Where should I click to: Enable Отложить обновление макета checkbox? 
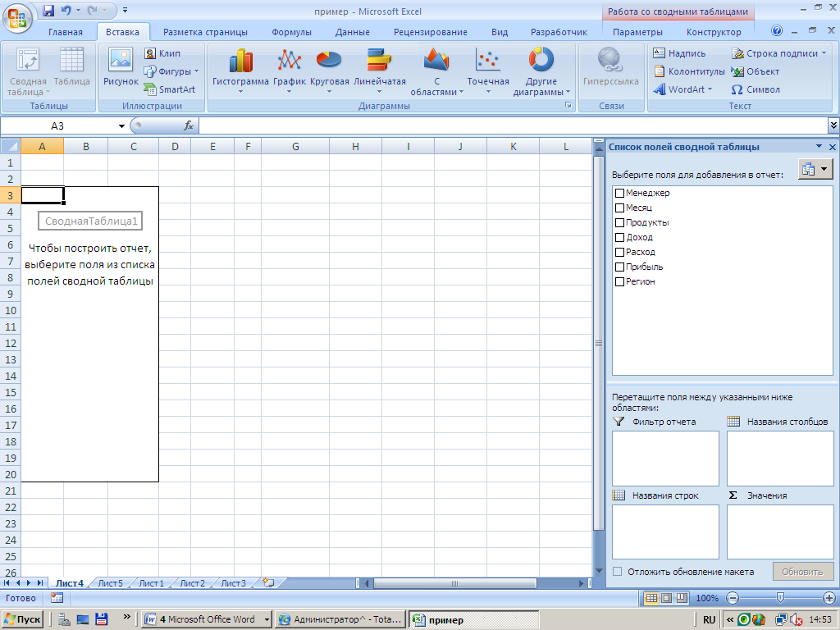618,572
